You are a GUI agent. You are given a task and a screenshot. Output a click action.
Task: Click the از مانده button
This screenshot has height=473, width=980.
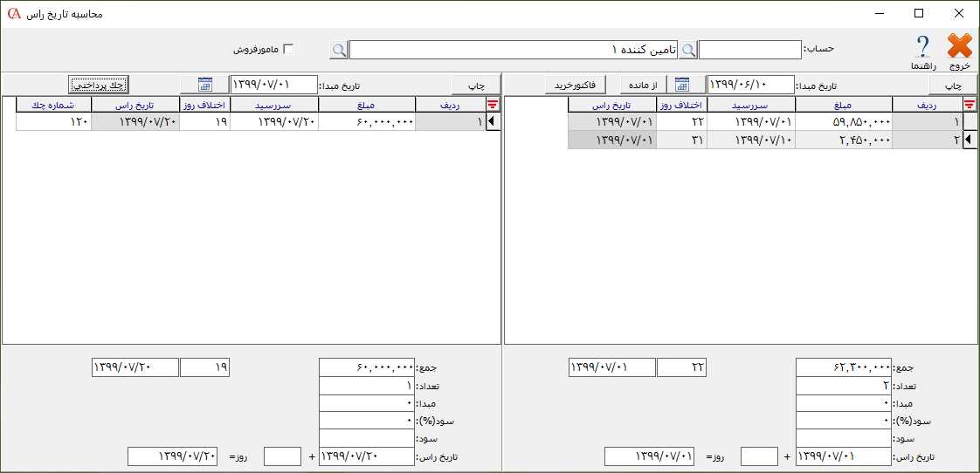[x=643, y=85]
